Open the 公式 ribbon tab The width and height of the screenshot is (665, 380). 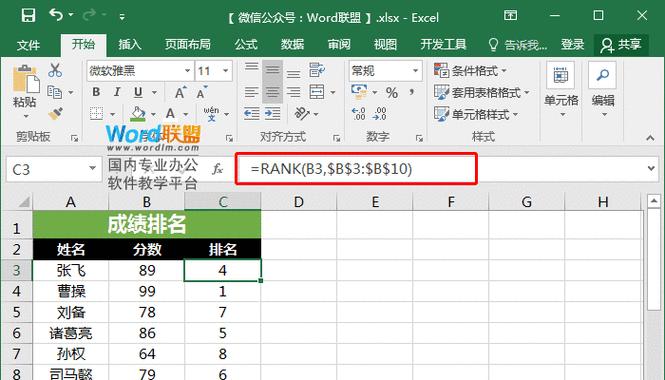coord(246,45)
